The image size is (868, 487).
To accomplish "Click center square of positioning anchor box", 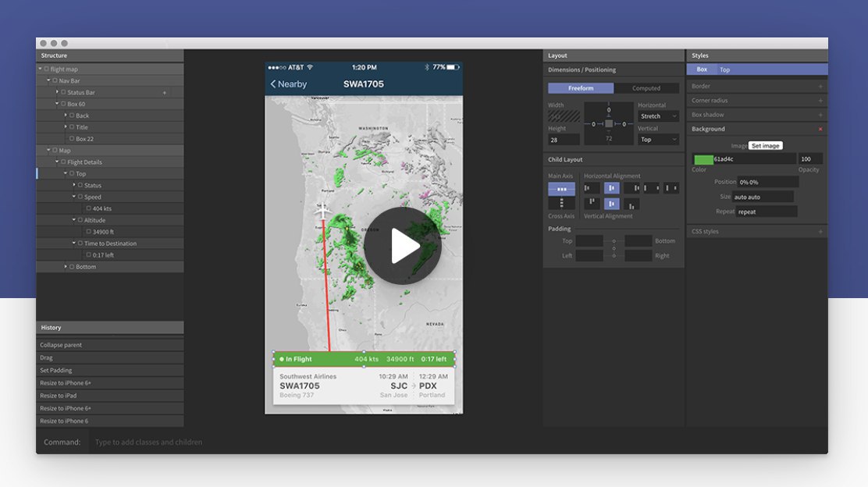I will (609, 124).
